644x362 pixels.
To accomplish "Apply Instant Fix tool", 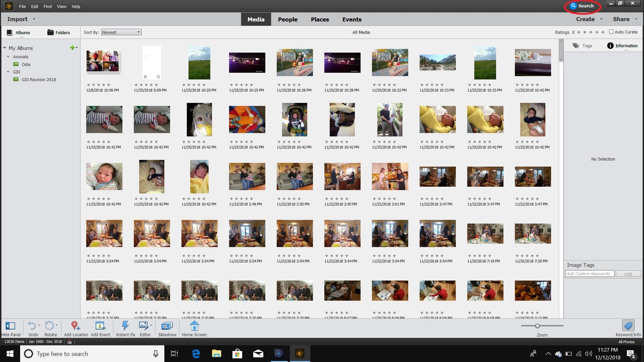I will pos(125,326).
